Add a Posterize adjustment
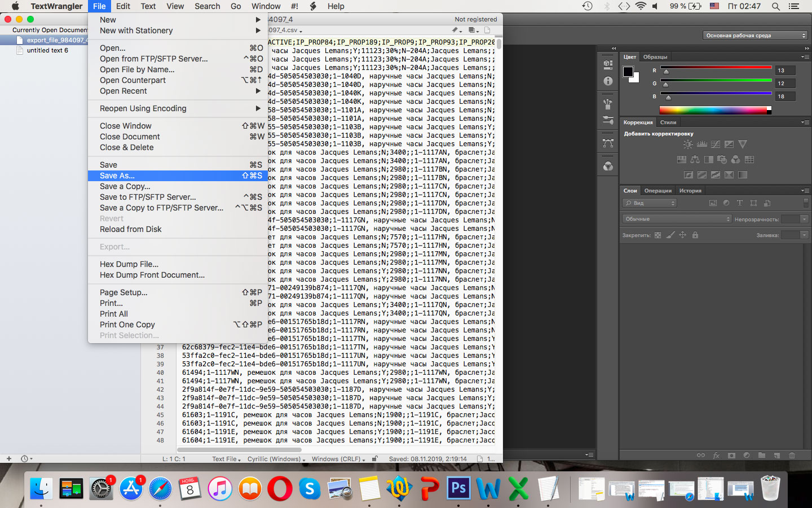 coord(702,175)
